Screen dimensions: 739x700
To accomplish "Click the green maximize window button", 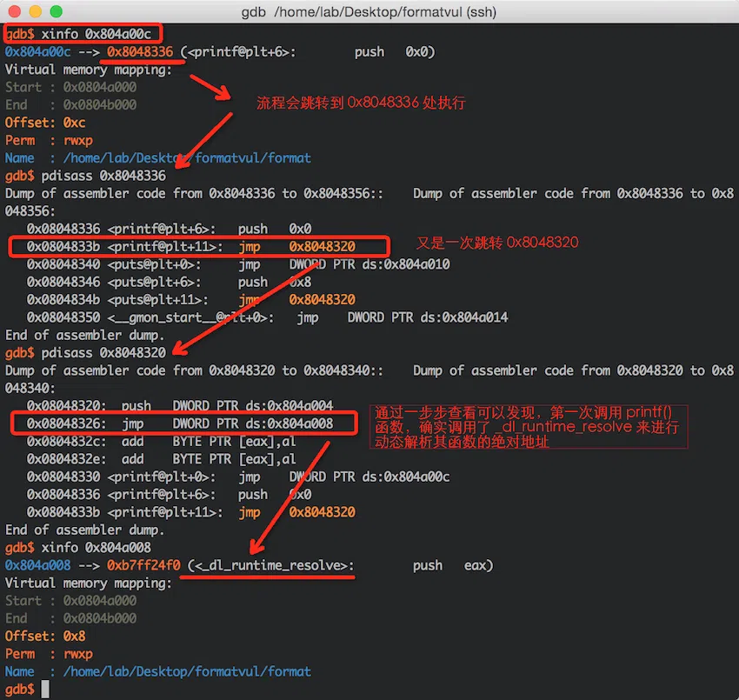I will [56, 12].
